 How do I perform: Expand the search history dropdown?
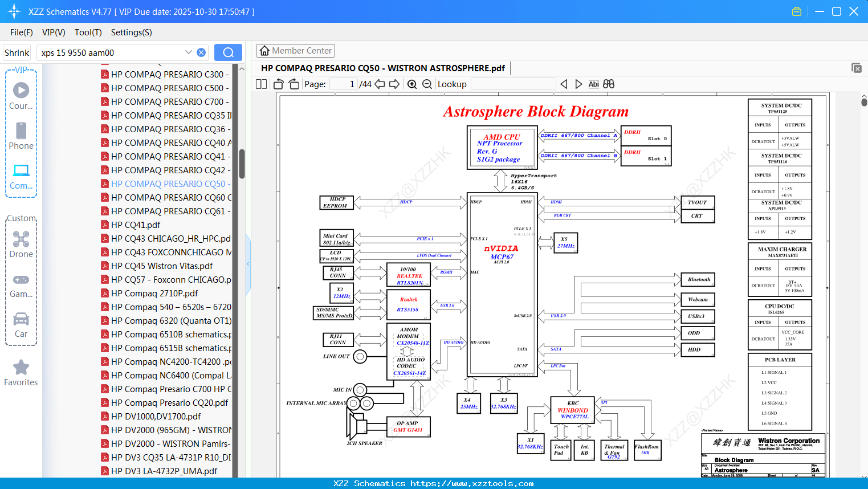[x=188, y=52]
